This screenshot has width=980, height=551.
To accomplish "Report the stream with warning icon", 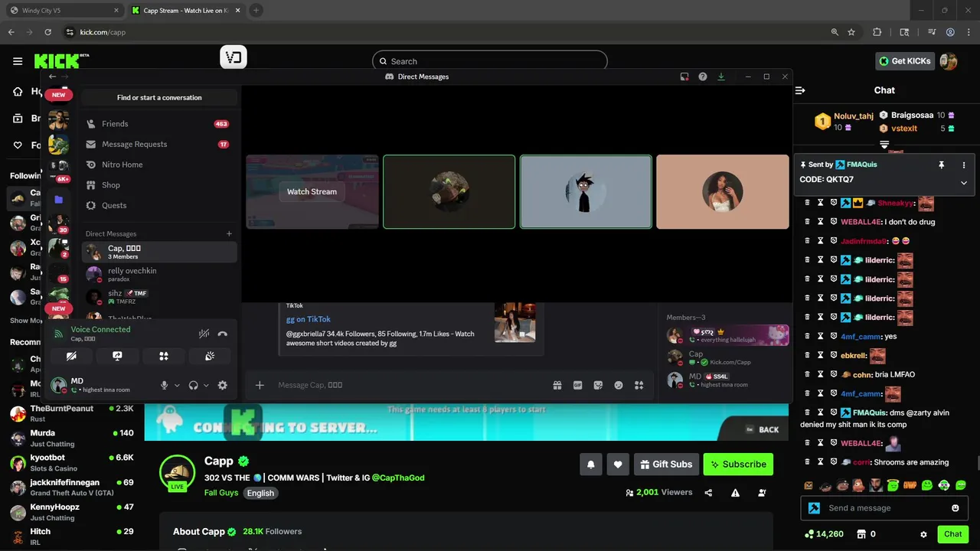I will pos(735,493).
